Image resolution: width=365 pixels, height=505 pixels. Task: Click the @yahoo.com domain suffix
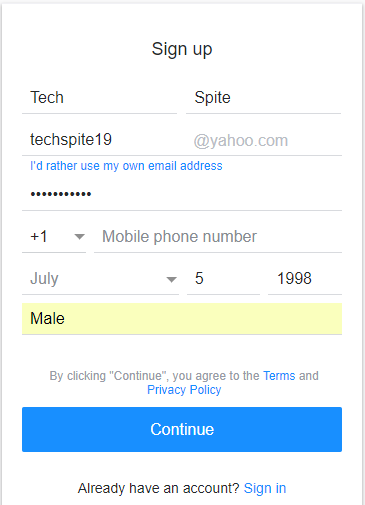[x=241, y=141]
